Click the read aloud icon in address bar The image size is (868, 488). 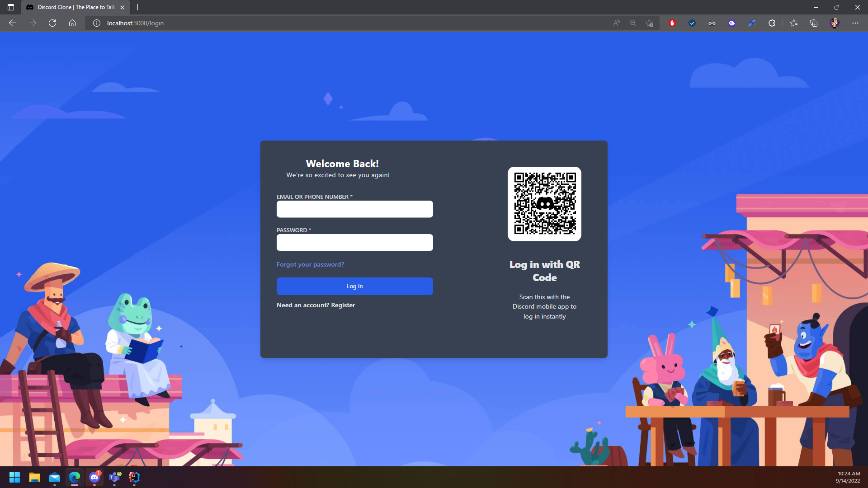617,23
